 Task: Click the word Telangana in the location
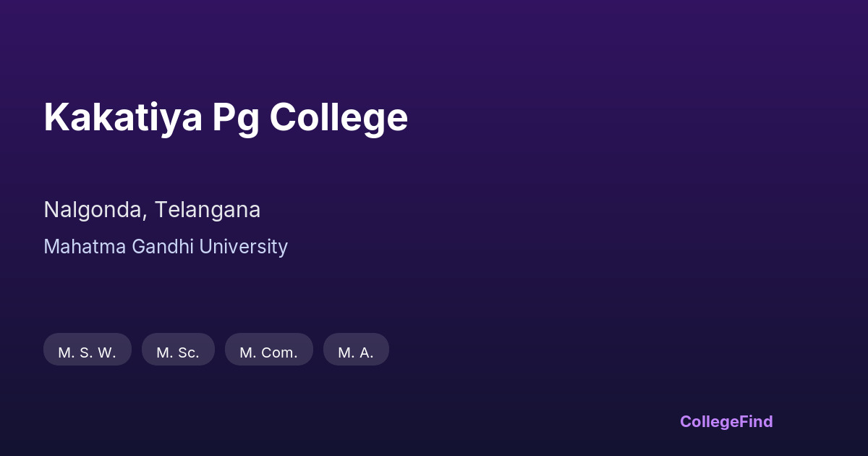click(x=208, y=210)
